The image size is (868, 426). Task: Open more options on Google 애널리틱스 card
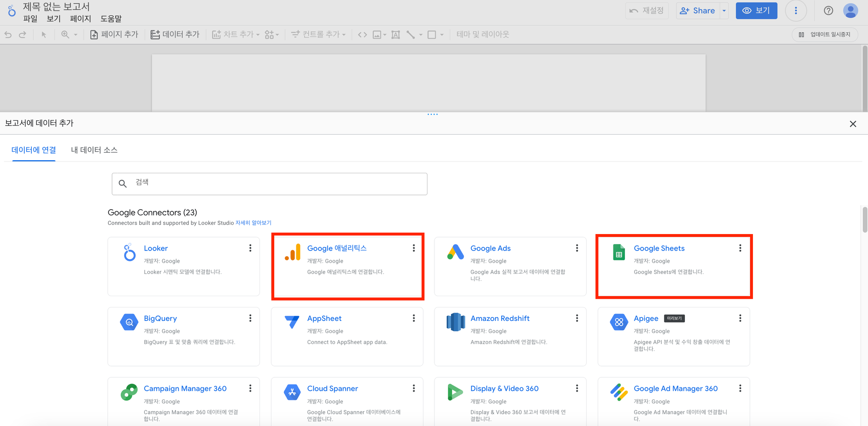pyautogui.click(x=414, y=248)
